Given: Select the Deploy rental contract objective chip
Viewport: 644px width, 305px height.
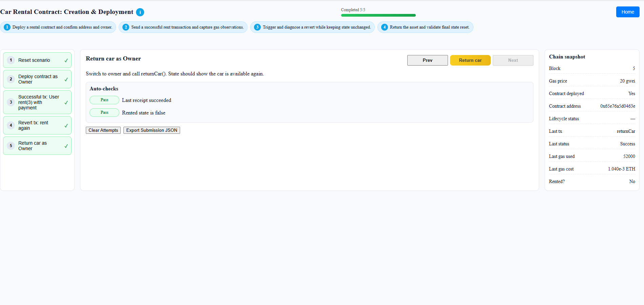Looking at the screenshot, I should click(58, 27).
